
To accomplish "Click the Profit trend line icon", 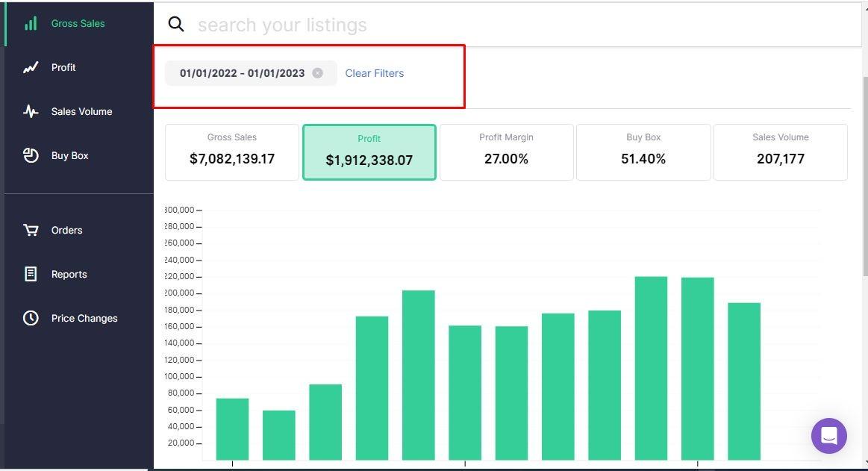I will pyautogui.click(x=31, y=68).
